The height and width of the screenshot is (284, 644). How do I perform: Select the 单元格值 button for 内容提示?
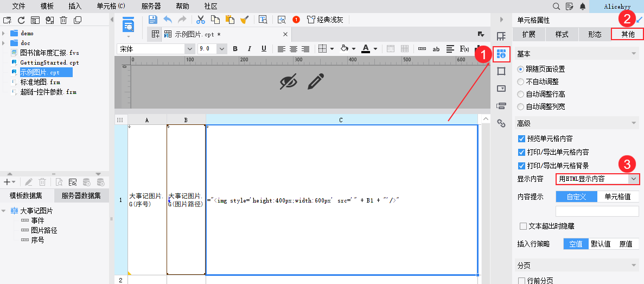click(618, 197)
